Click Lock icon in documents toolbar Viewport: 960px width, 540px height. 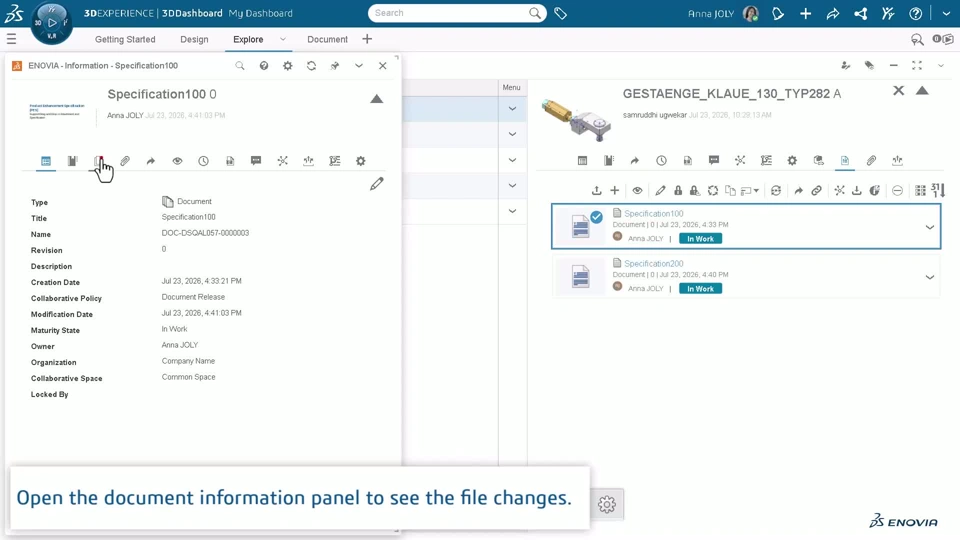pyautogui.click(x=678, y=190)
